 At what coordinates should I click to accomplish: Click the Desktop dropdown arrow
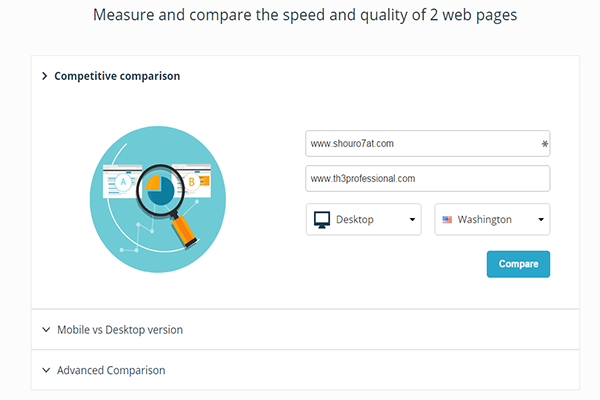click(x=412, y=220)
